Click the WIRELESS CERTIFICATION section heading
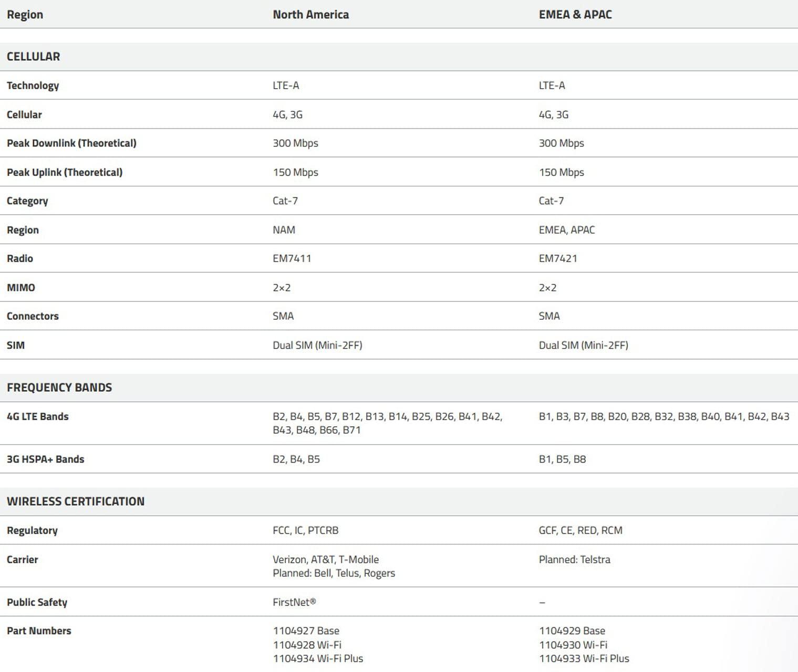This screenshot has height=672, width=798. pyautogui.click(x=76, y=501)
